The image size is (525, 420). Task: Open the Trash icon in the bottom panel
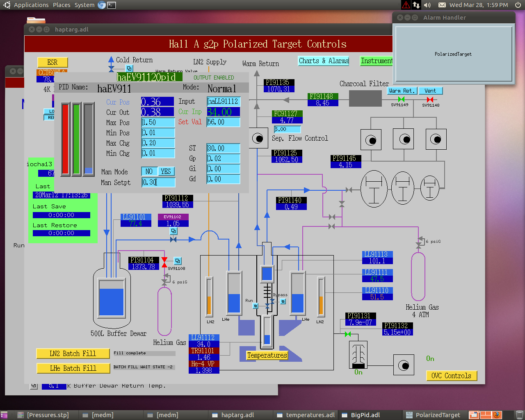coord(519,415)
